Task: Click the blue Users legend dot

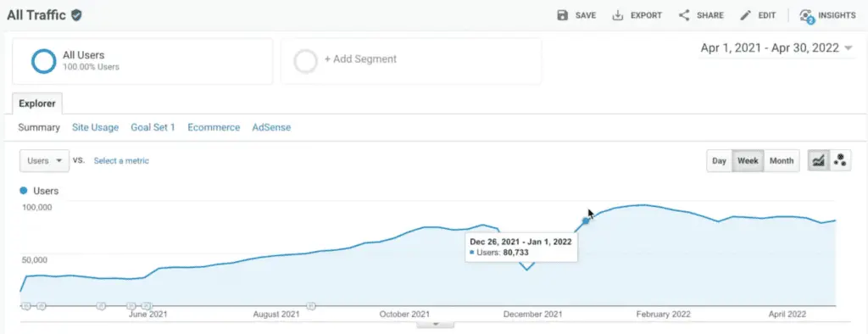Action: tap(23, 191)
